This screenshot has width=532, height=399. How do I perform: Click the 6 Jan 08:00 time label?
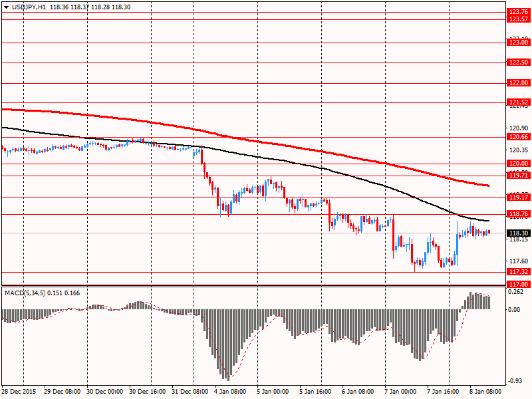pyautogui.click(x=358, y=391)
